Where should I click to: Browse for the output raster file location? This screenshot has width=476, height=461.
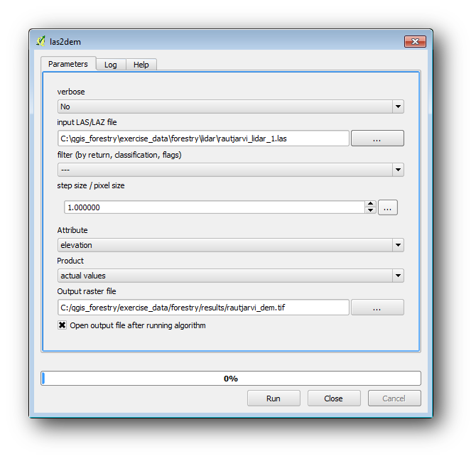point(377,307)
